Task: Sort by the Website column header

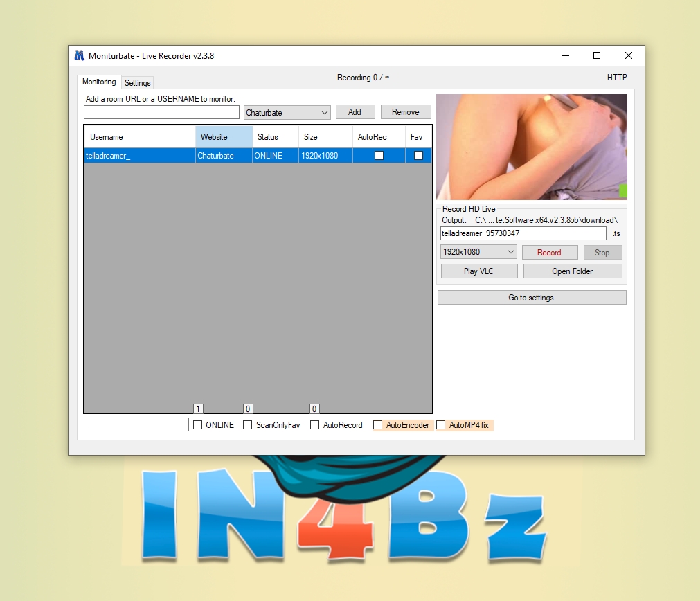Action: click(224, 137)
